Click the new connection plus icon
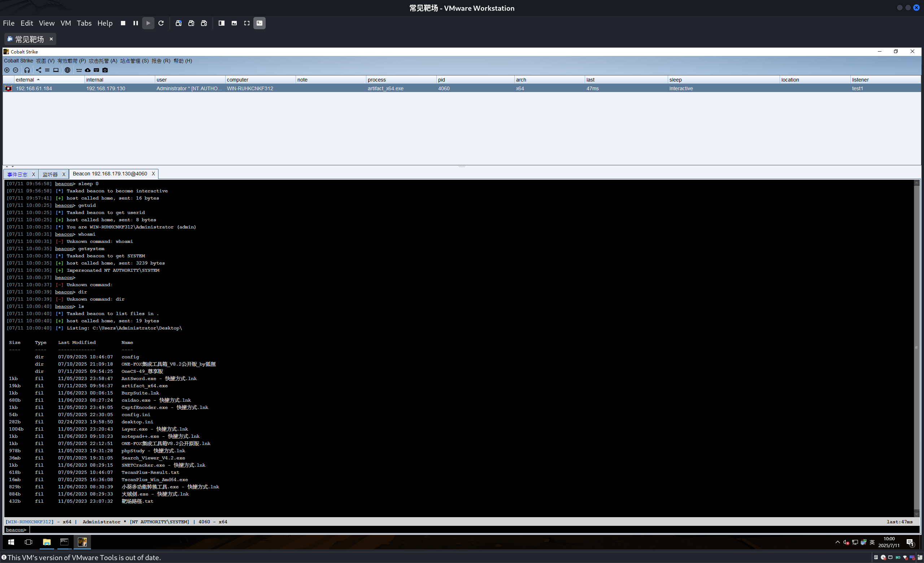Image resolution: width=924 pixels, height=563 pixels. tap(7, 70)
